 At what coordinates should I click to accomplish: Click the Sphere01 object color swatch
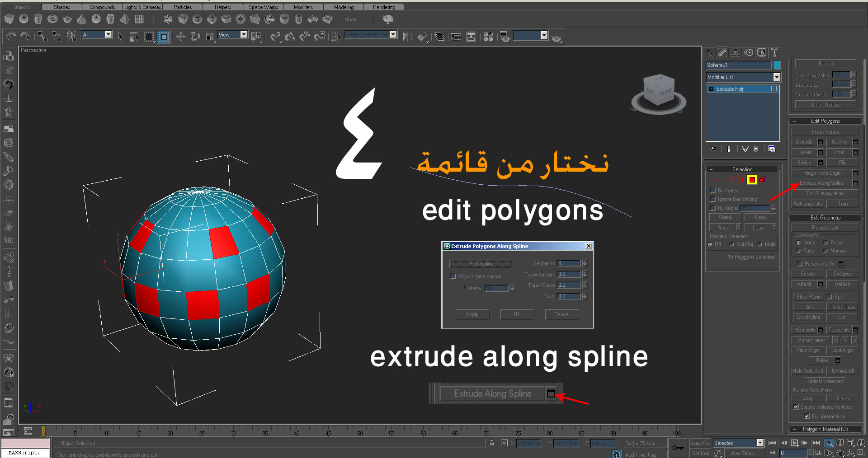777,65
